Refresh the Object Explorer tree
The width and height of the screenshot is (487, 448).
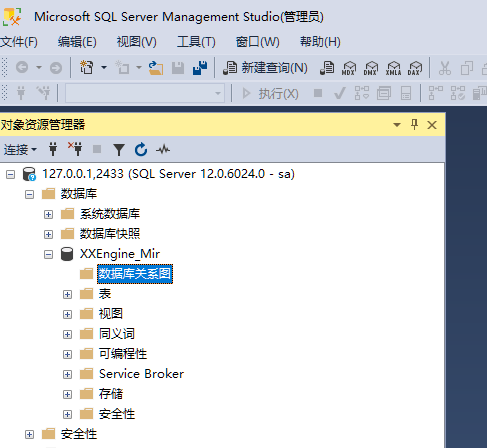pos(141,149)
